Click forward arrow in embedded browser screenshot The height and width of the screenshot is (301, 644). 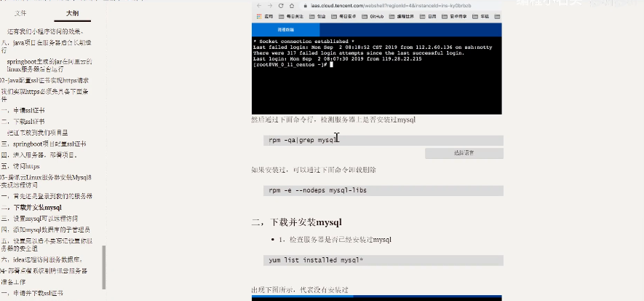270,6
